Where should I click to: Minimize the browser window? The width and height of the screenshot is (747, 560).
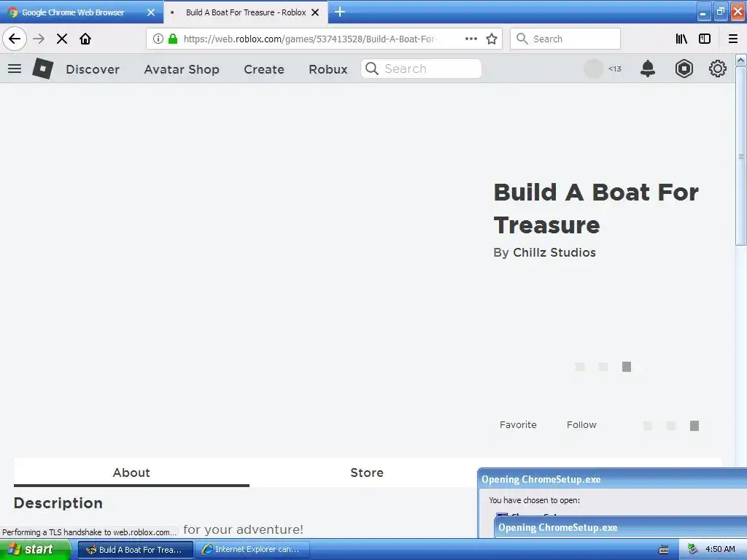(x=704, y=12)
